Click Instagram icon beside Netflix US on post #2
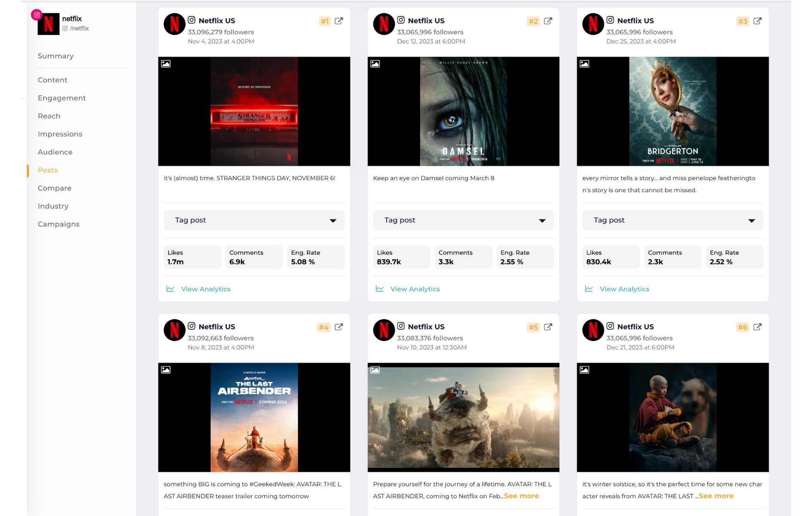Screen dimensions: 812x516 pyautogui.click(x=401, y=20)
